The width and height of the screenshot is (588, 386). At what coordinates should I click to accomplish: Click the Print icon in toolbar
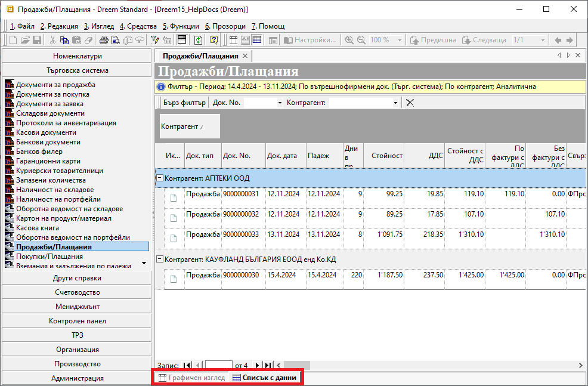(104, 40)
